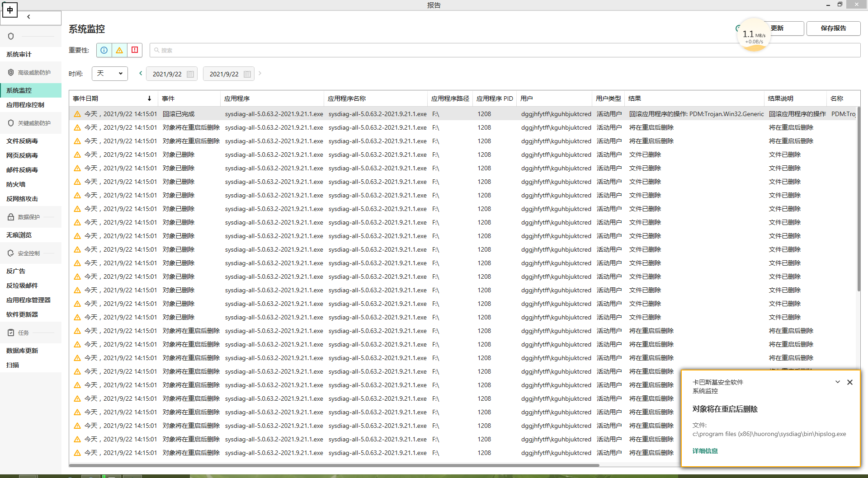Click the back arrow in sidebar
The width and height of the screenshot is (868, 478).
tap(28, 17)
